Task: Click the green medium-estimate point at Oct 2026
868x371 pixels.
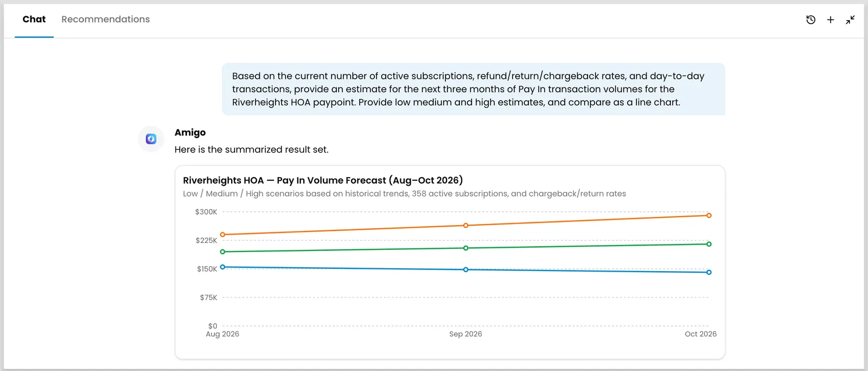Action: point(709,244)
